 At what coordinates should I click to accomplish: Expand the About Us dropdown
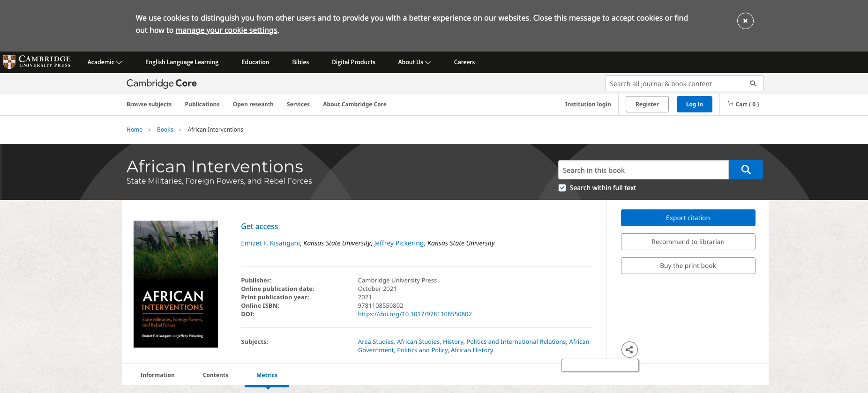[x=414, y=62]
